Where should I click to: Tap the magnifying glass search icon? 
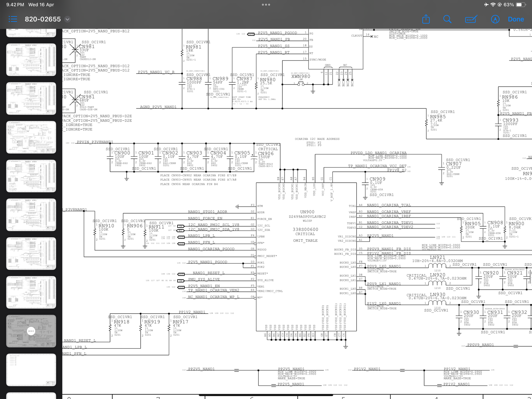[447, 19]
